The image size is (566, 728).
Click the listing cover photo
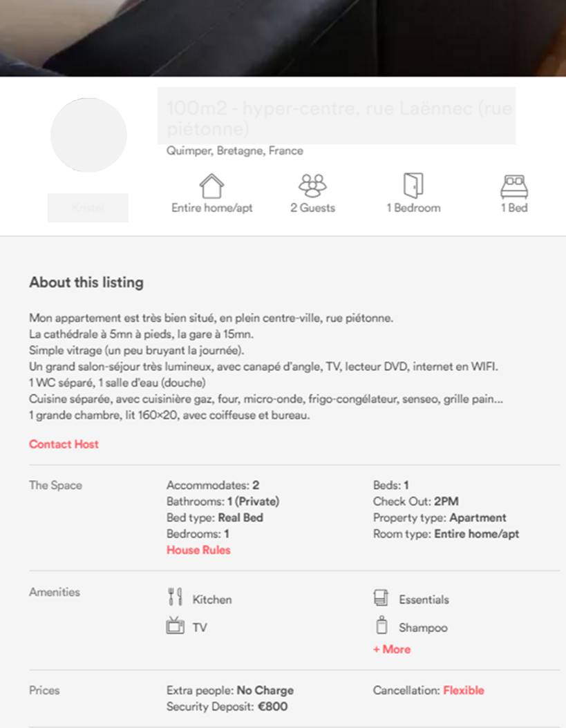[x=283, y=38]
